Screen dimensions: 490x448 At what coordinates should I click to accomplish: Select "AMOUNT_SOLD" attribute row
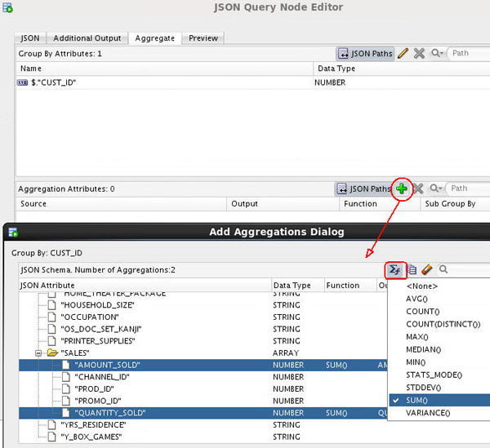[203, 365]
